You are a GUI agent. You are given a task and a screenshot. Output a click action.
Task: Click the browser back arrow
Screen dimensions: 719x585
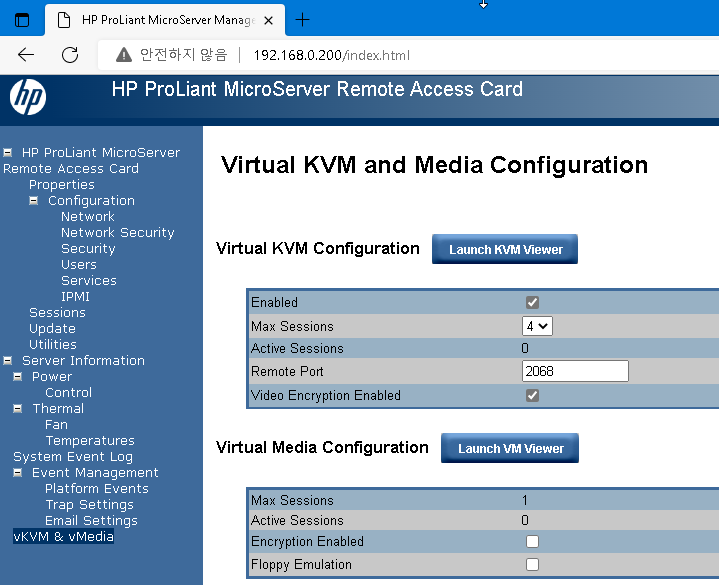click(26, 55)
